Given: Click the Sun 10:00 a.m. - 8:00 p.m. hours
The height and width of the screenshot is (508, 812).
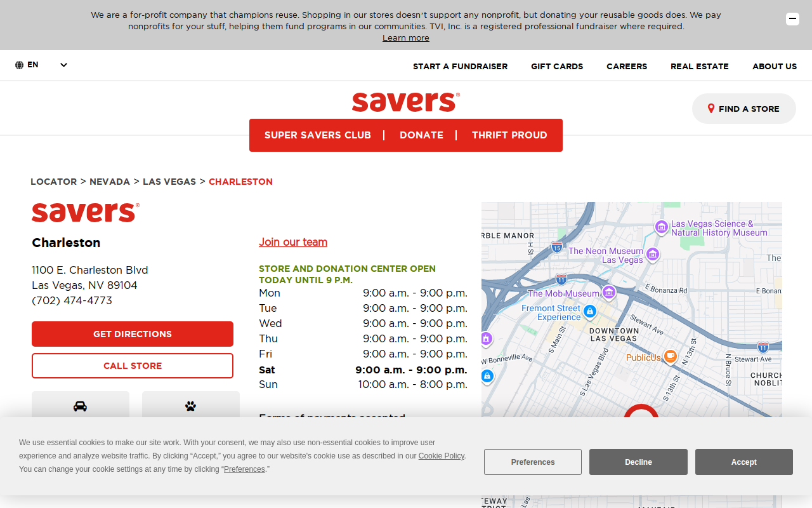Looking at the screenshot, I should (x=412, y=385).
